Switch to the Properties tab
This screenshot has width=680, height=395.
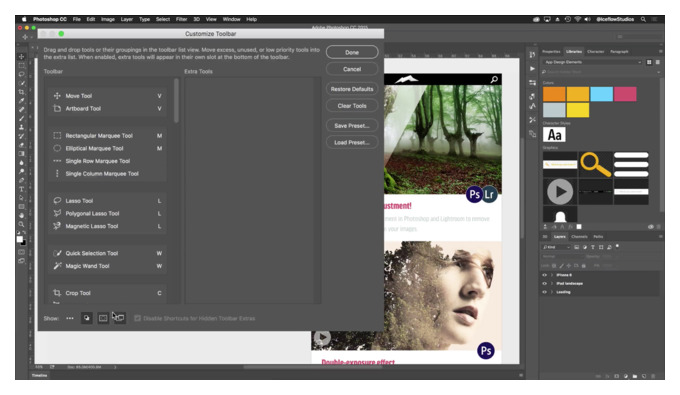pyautogui.click(x=551, y=52)
